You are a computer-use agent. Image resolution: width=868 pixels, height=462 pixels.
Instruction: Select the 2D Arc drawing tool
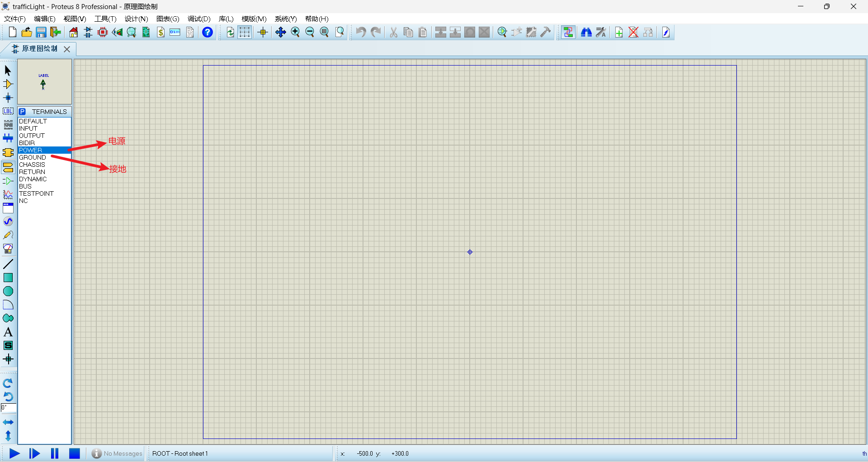8,305
